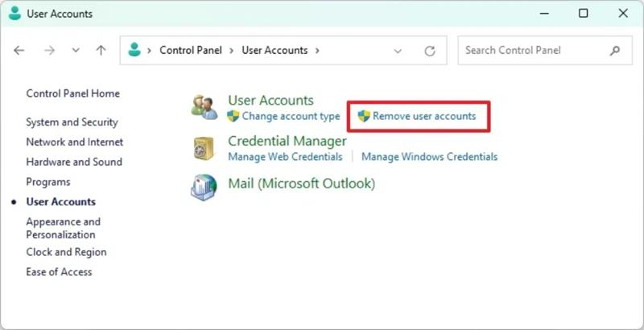The height and width of the screenshot is (330, 644).
Task: Refresh the Control Panel view
Action: click(430, 51)
